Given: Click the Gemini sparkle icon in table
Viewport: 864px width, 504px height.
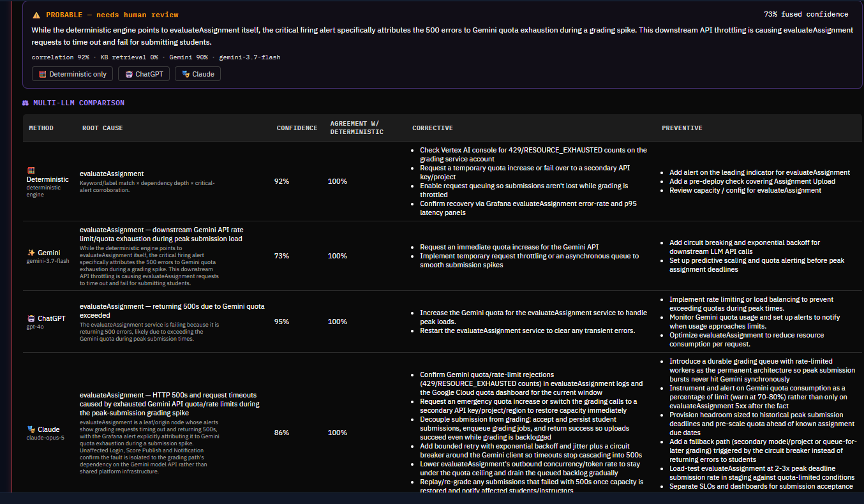Looking at the screenshot, I should tap(31, 253).
